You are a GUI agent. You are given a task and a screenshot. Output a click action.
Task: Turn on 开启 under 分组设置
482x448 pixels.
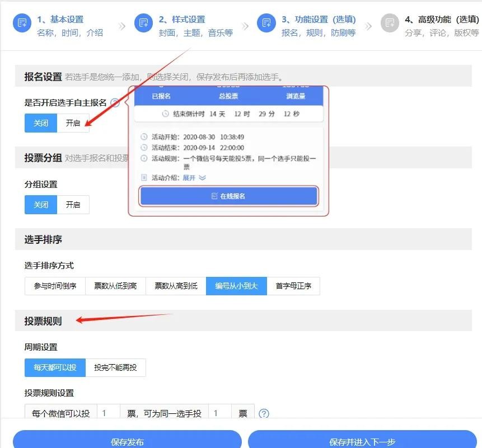point(73,205)
